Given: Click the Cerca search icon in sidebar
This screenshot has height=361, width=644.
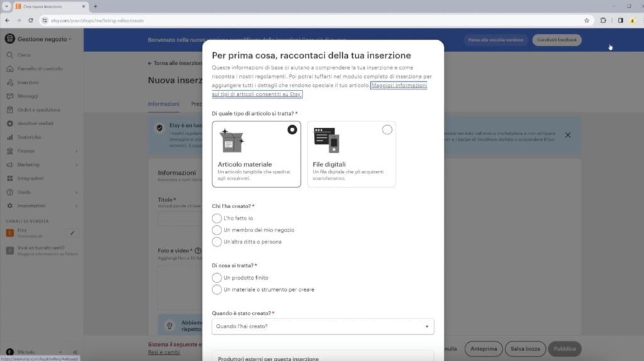Looking at the screenshot, I should [x=10, y=55].
